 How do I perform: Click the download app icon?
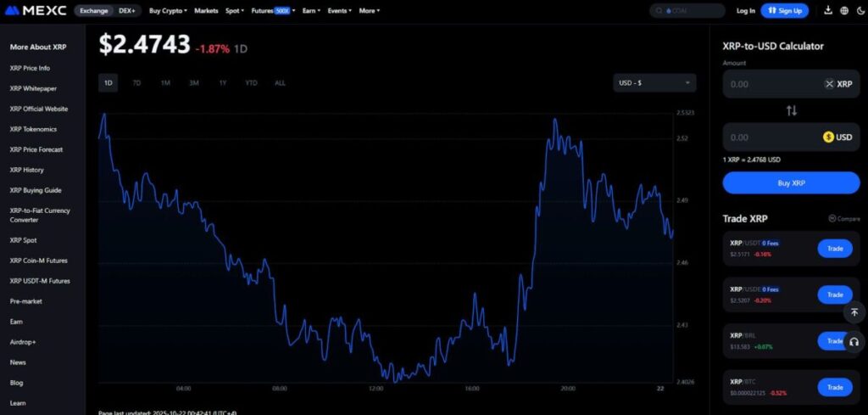(x=826, y=11)
